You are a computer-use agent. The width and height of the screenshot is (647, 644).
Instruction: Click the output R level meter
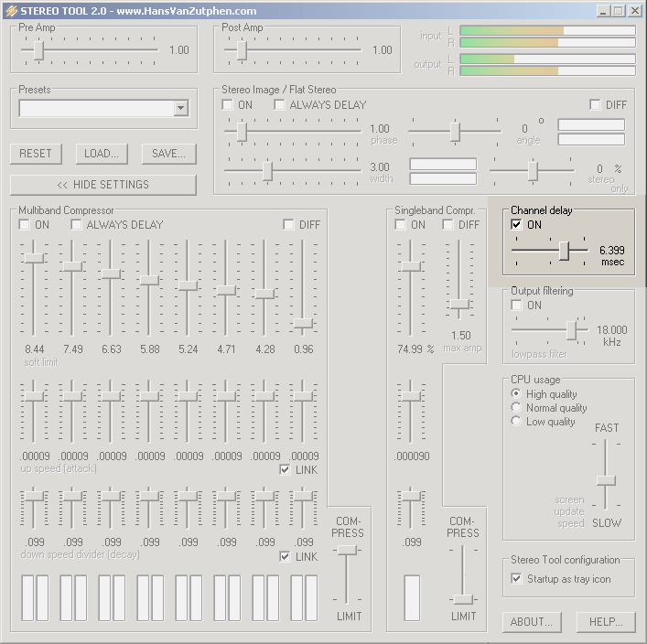(x=548, y=70)
